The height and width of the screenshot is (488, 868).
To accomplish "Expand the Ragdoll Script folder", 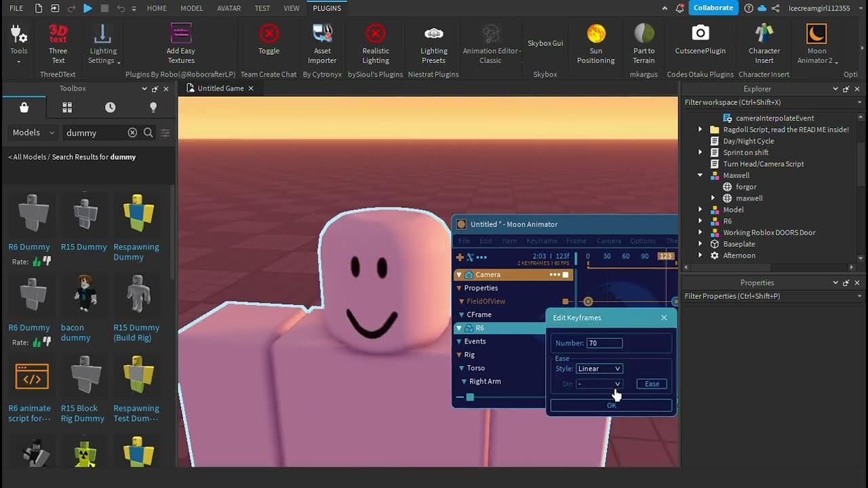I will click(701, 129).
